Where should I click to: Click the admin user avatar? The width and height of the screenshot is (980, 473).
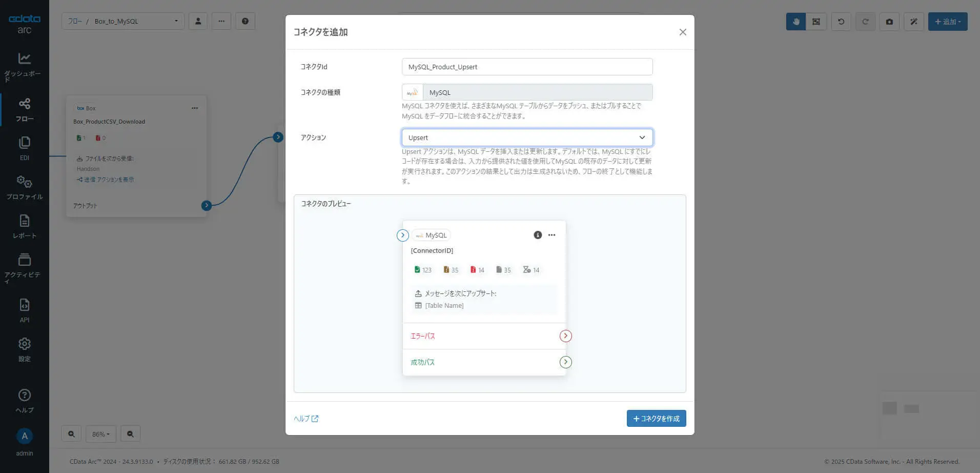click(x=24, y=436)
